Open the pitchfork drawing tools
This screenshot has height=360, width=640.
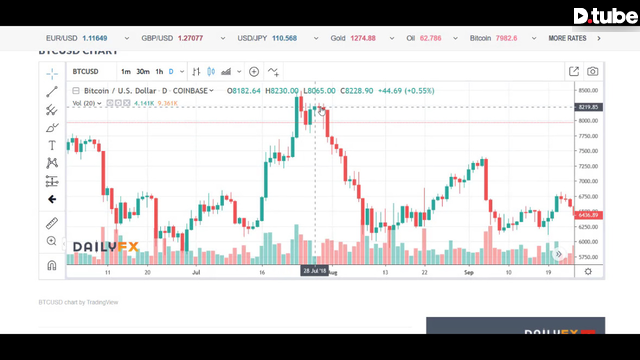52,110
